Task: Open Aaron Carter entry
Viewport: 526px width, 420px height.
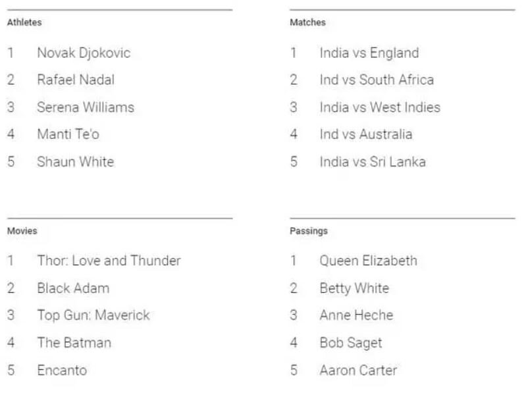Action: (358, 371)
